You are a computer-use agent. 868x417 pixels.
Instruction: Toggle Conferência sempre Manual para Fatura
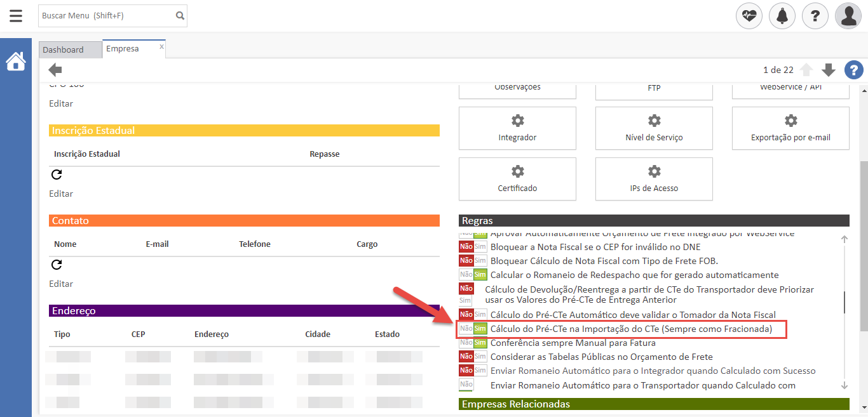[x=473, y=343]
